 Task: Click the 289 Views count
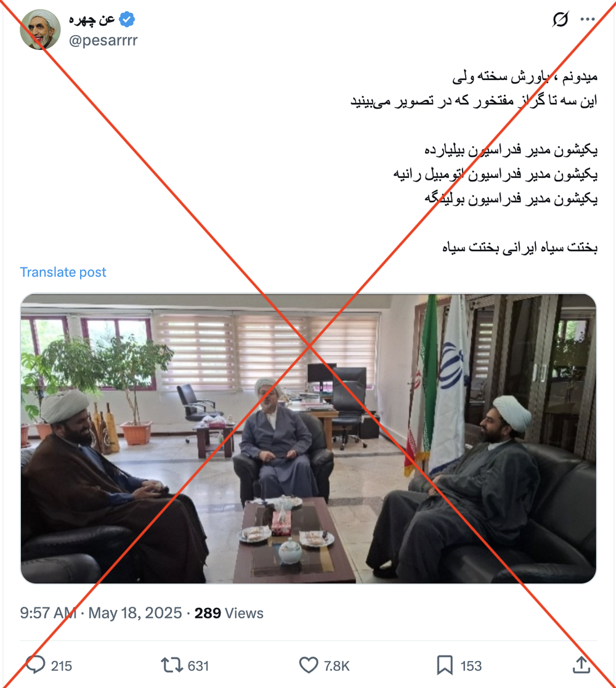tap(229, 612)
